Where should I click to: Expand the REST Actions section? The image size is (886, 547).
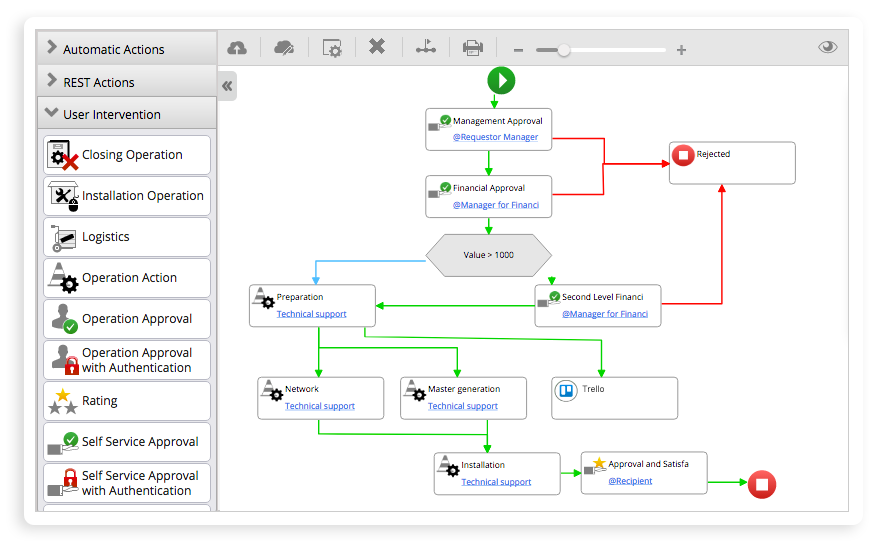[x=127, y=82]
